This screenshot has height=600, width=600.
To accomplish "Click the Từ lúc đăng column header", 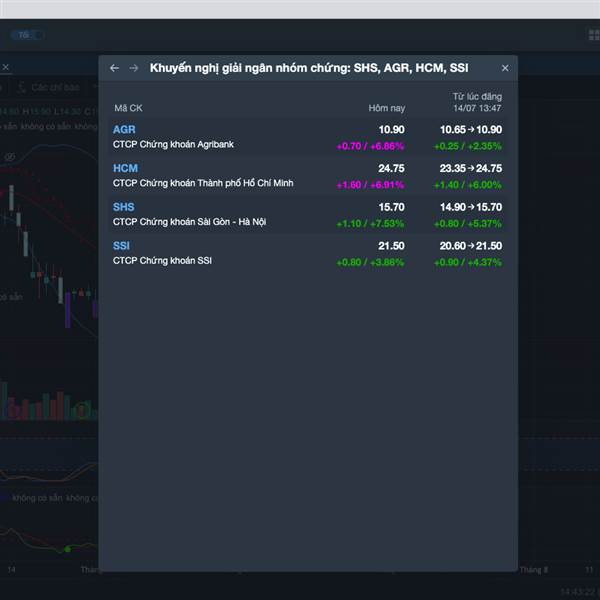I will point(477,102).
